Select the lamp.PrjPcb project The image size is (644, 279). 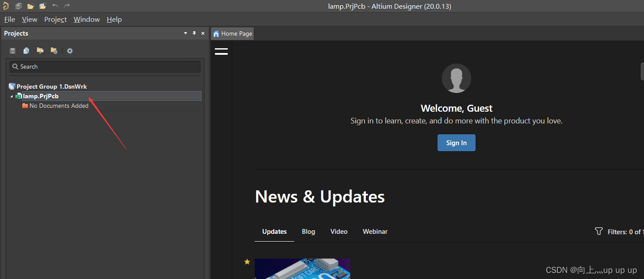(112, 96)
